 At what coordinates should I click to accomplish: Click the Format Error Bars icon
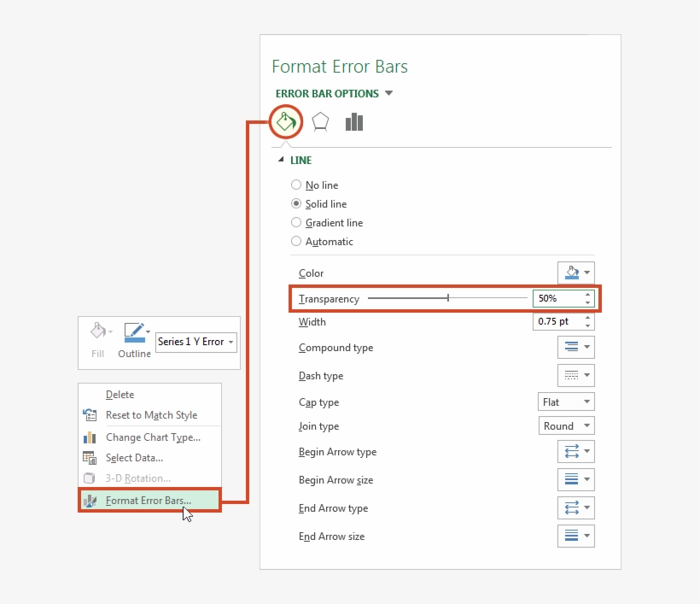click(x=90, y=501)
